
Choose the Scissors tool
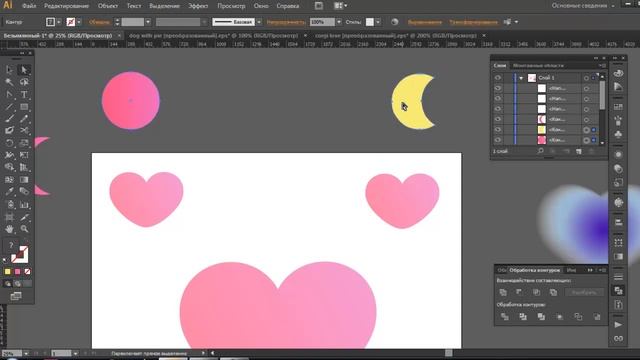pos(24,131)
